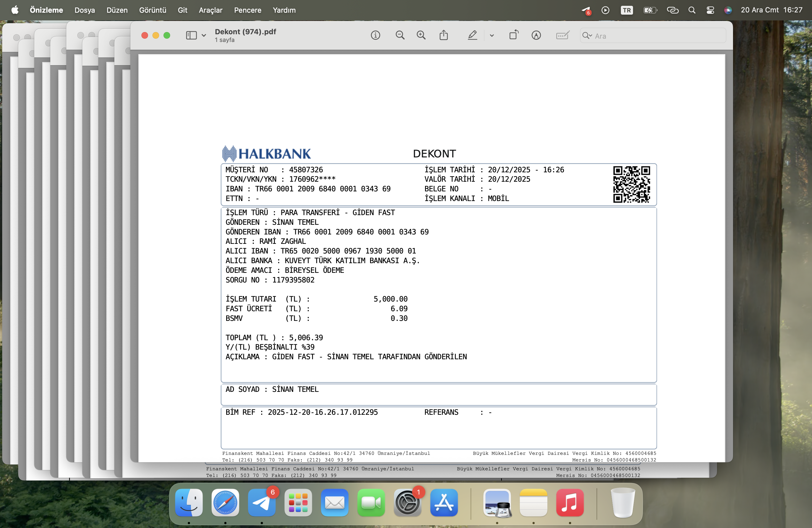Screen dimensions: 812x528
Task: Open Control Center
Action: tap(710, 10)
